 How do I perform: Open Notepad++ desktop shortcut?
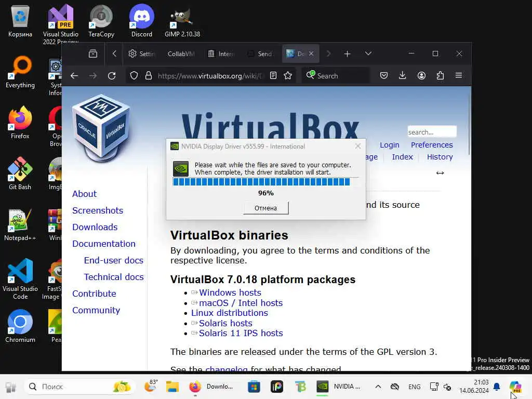pyautogui.click(x=20, y=224)
